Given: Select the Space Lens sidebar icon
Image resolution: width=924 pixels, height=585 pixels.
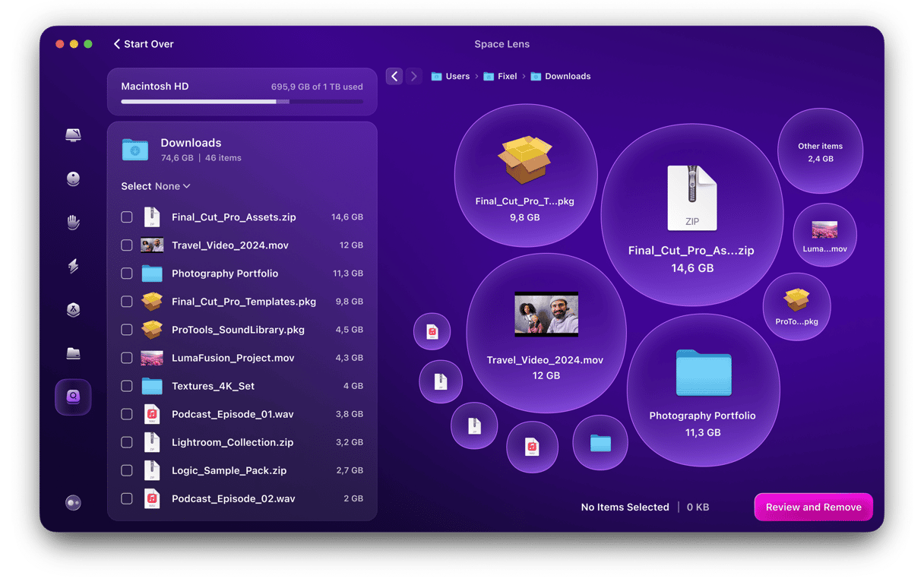Looking at the screenshot, I should (x=73, y=397).
